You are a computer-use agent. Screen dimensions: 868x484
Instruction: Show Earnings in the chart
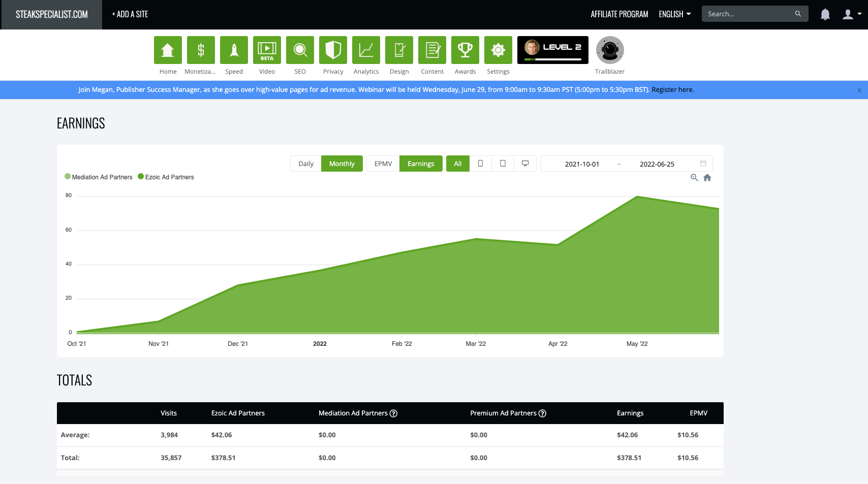coord(421,164)
